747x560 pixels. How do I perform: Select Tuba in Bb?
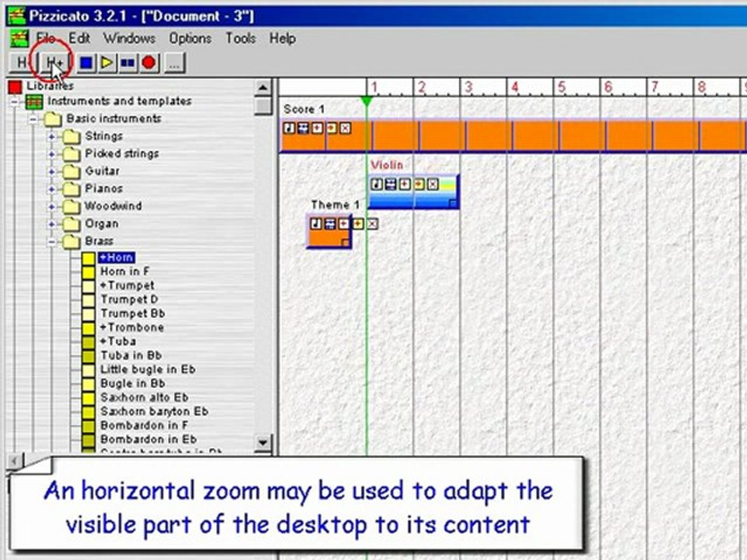[131, 355]
